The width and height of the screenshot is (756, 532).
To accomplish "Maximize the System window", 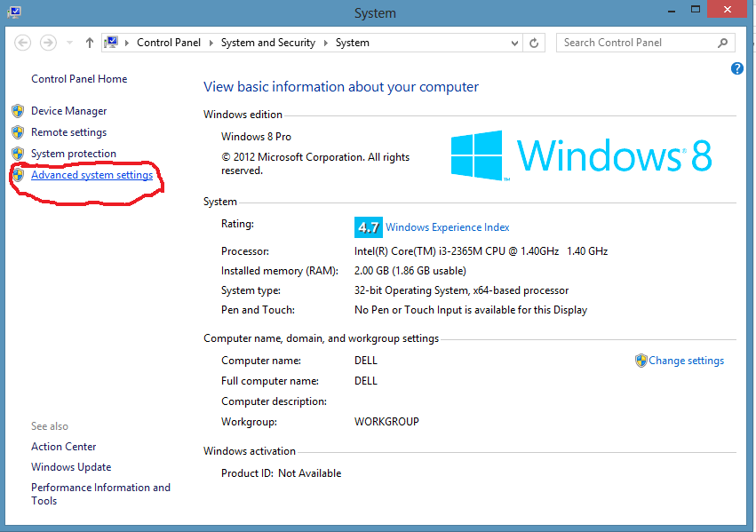I will [x=696, y=9].
